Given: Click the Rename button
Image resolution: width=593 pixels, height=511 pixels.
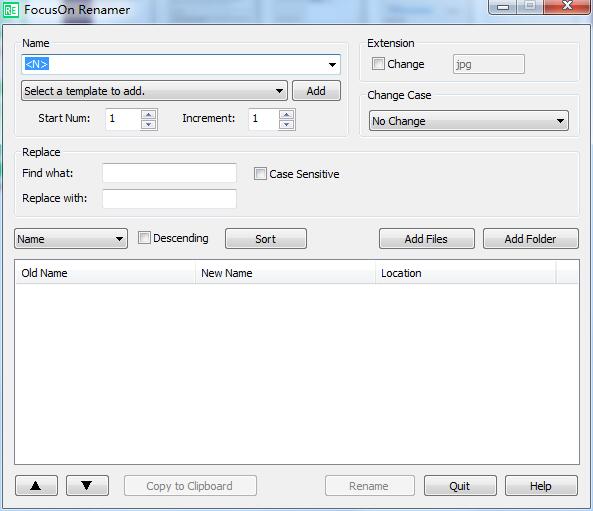Looking at the screenshot, I should 369,486.
